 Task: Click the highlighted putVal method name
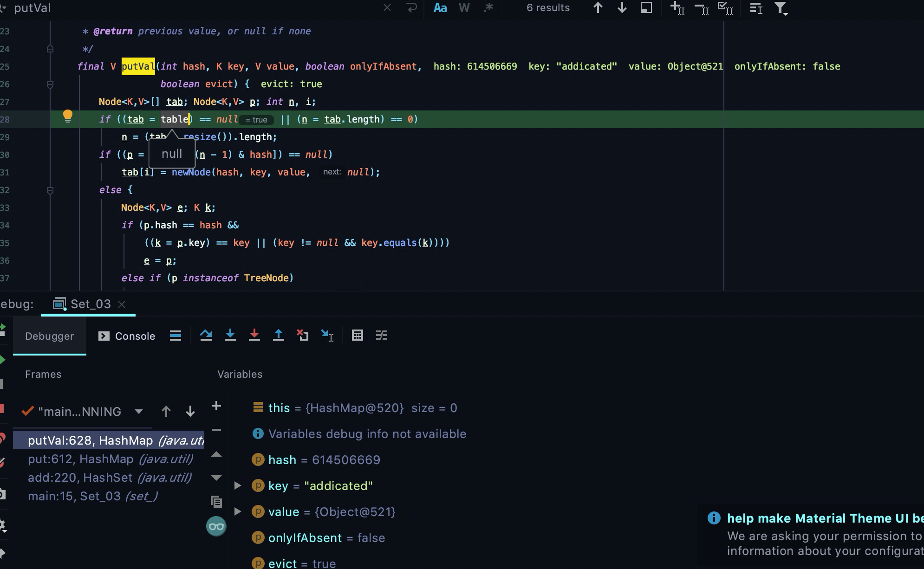tap(138, 66)
